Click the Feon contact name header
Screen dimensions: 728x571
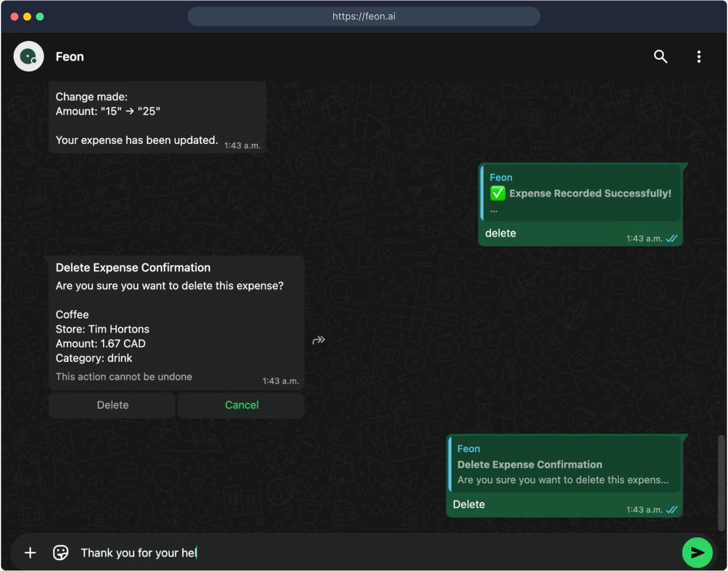[x=70, y=57]
